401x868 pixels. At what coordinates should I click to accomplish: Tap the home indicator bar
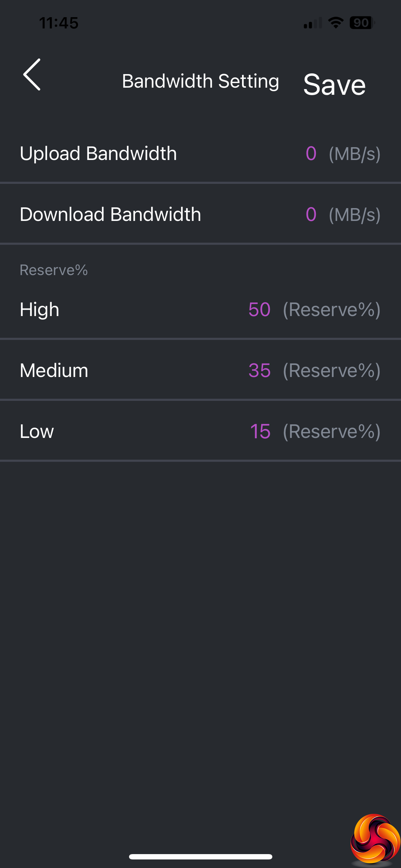(x=200, y=857)
